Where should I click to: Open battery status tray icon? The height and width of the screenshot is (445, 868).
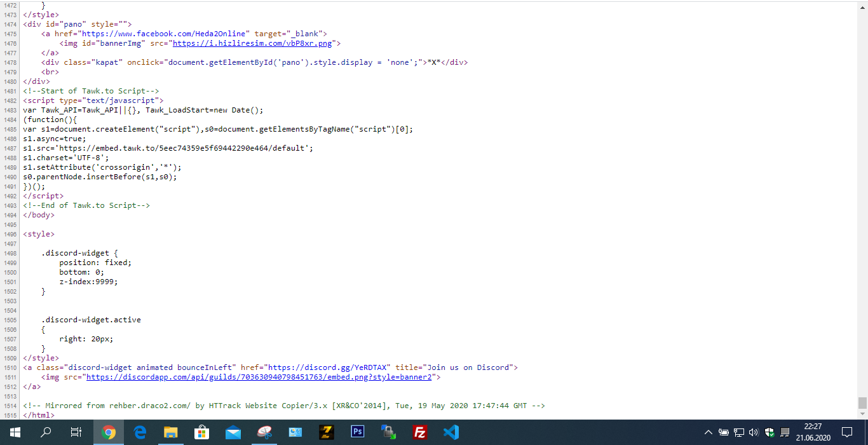tap(724, 432)
